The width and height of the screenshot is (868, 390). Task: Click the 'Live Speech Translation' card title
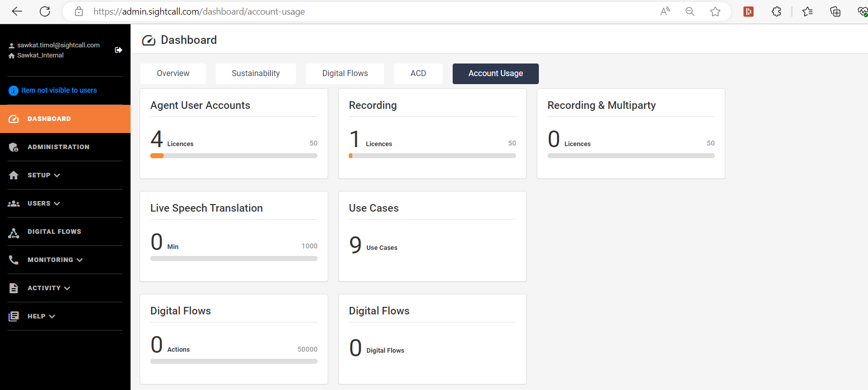click(206, 208)
